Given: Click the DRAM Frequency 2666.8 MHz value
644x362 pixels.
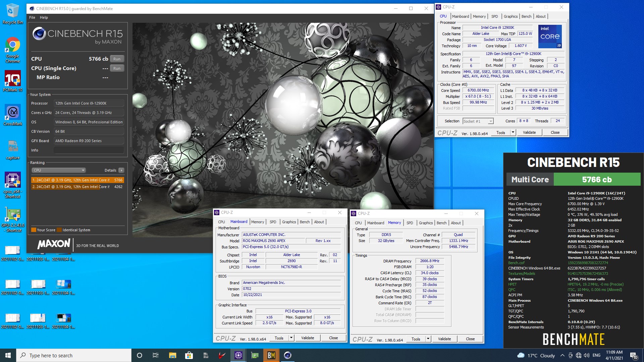Looking at the screenshot, I should [x=430, y=261].
